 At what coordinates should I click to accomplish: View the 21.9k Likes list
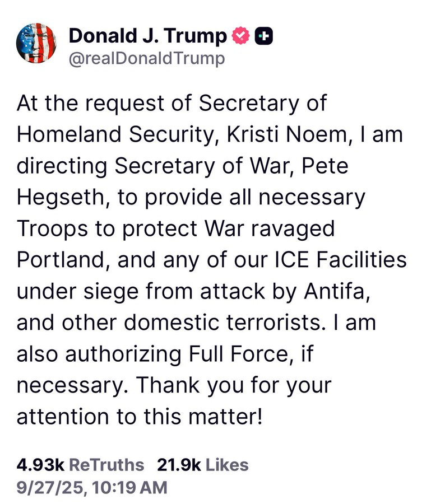tap(203, 464)
